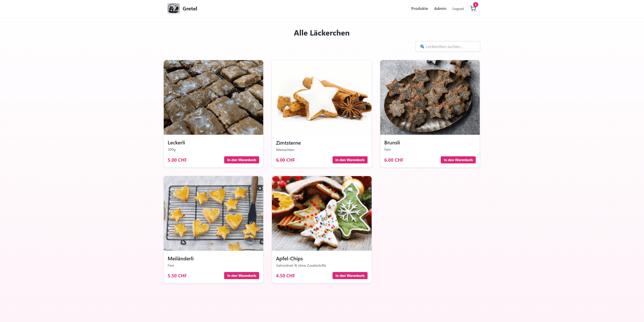Focus the Leckerchen suchen search field
Screen dimensions: 644x322
(448, 46)
